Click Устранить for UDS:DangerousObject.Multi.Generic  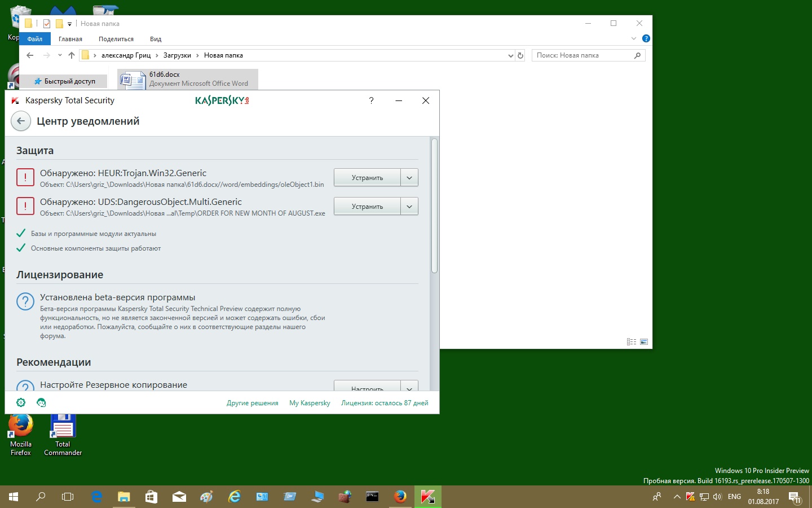point(367,206)
